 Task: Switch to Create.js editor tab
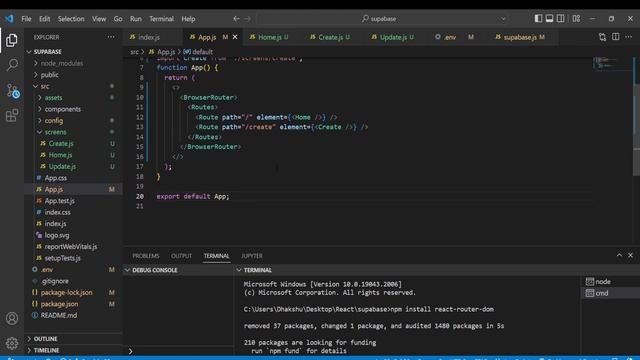[x=333, y=37]
